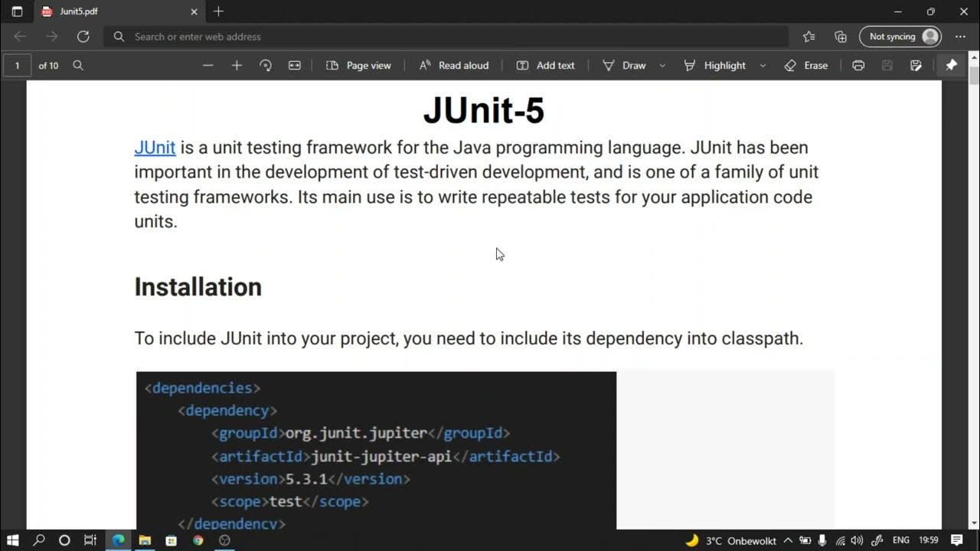Zoom out the PDF with minus
Viewport: 980px width, 551px height.
pyautogui.click(x=207, y=65)
